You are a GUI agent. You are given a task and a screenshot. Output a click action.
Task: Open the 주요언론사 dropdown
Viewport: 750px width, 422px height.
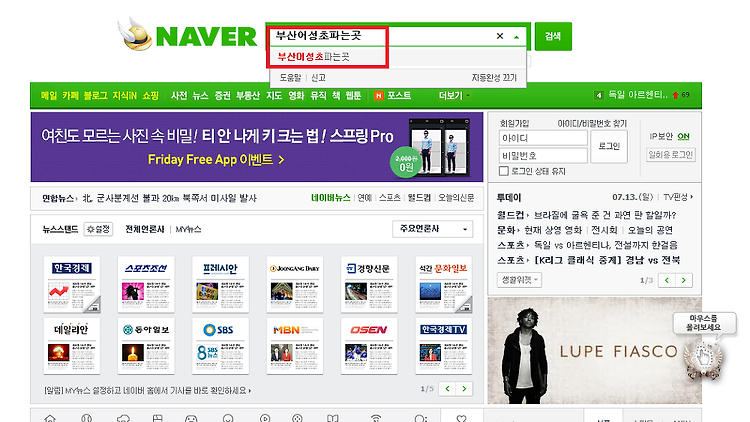(432, 229)
